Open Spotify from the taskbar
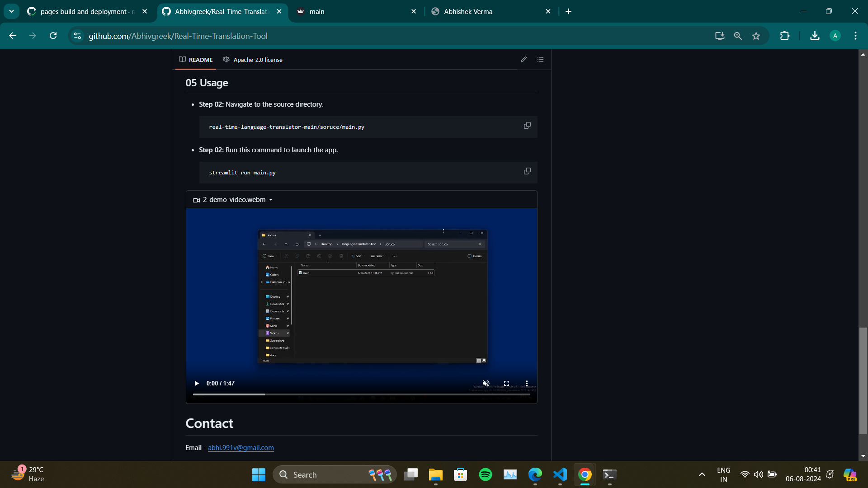Image resolution: width=868 pixels, height=488 pixels. (x=485, y=474)
